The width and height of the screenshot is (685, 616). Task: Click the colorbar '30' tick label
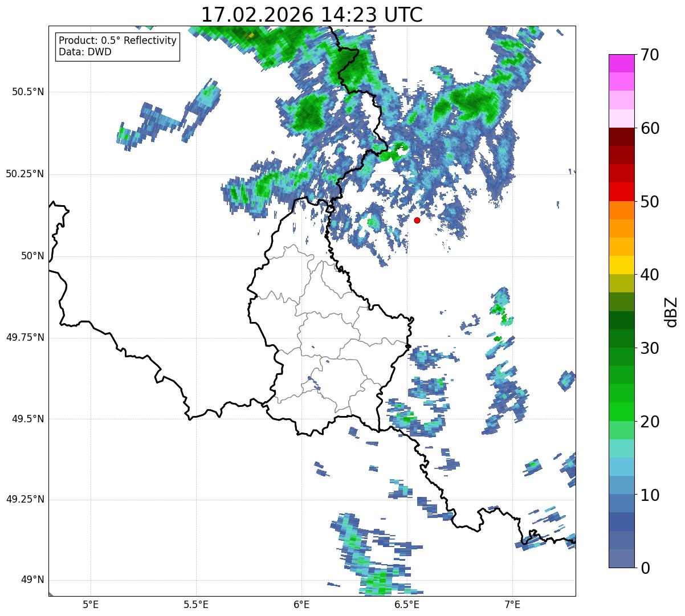649,348
